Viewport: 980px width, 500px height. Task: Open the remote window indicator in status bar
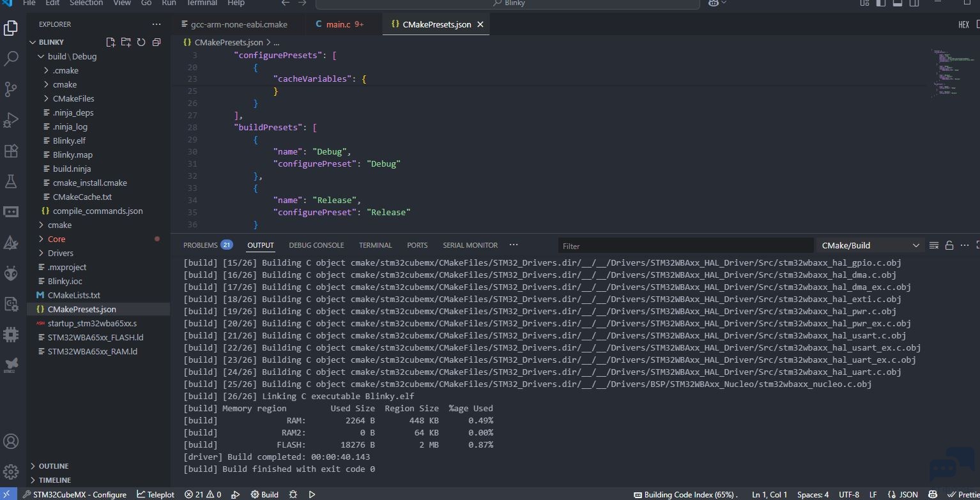[x=9, y=494]
